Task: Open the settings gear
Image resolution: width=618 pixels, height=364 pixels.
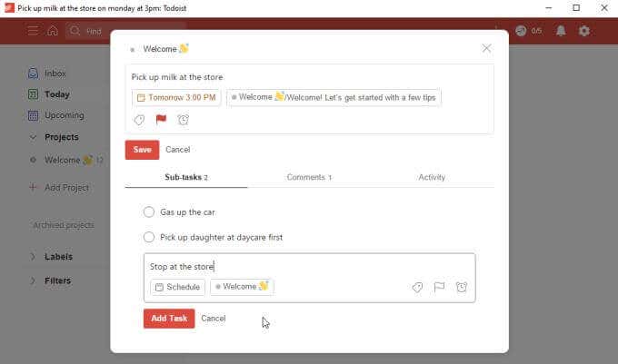Action: pyautogui.click(x=583, y=31)
